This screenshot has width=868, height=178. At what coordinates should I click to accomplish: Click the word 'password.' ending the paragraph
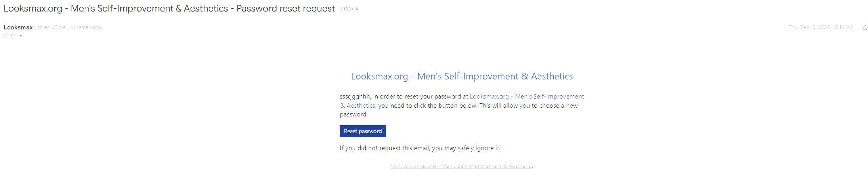[354, 114]
